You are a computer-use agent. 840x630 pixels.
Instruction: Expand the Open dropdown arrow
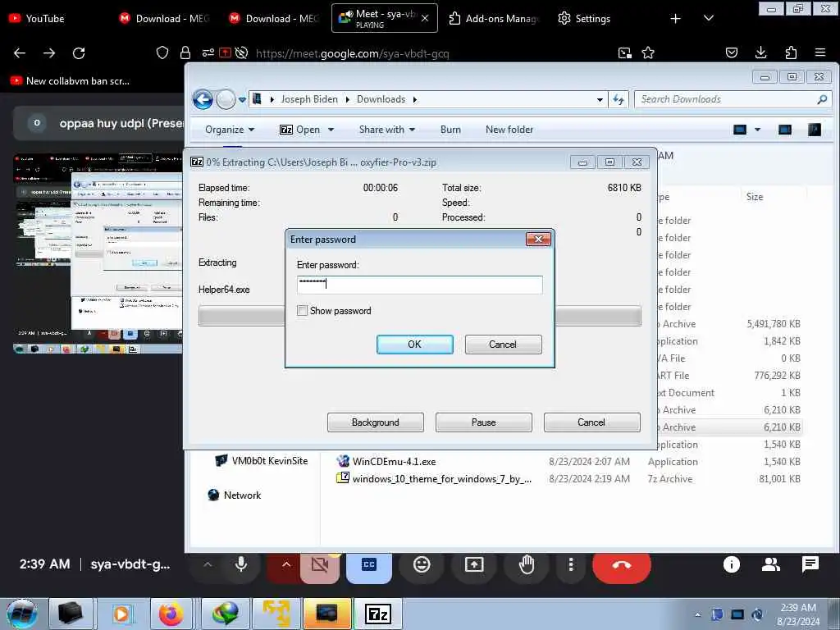tap(331, 130)
